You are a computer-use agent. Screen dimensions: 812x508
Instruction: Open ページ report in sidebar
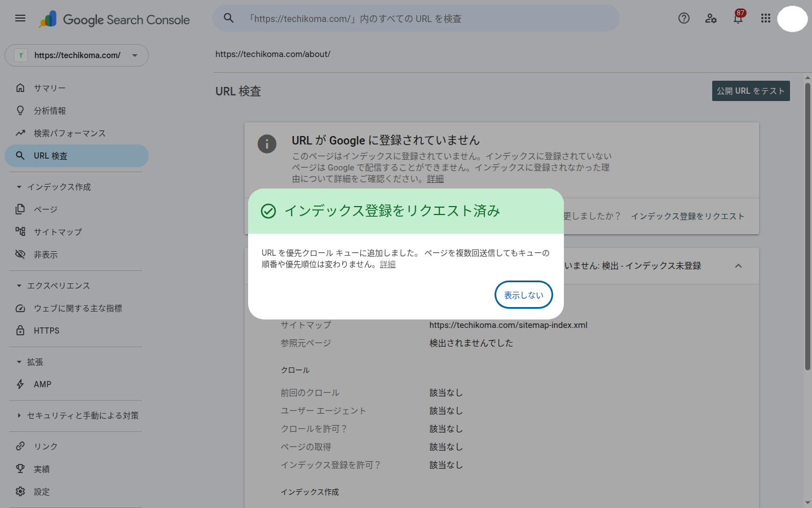tap(77, 209)
